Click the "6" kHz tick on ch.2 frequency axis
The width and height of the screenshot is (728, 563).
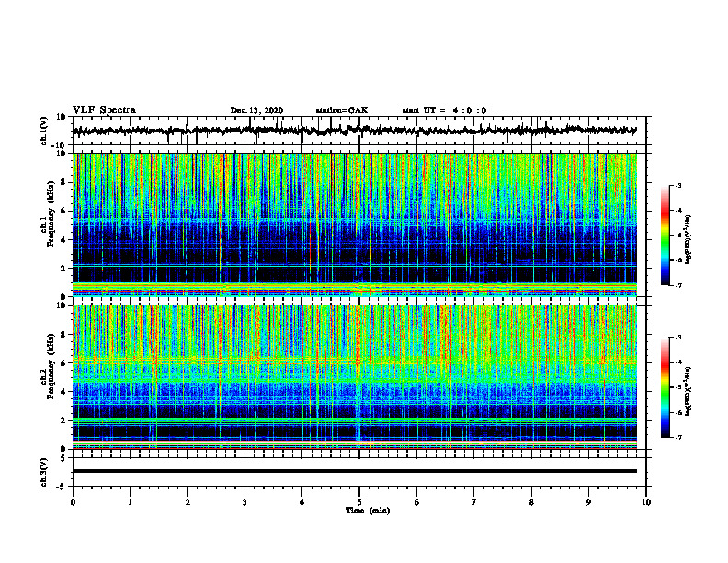63,363
